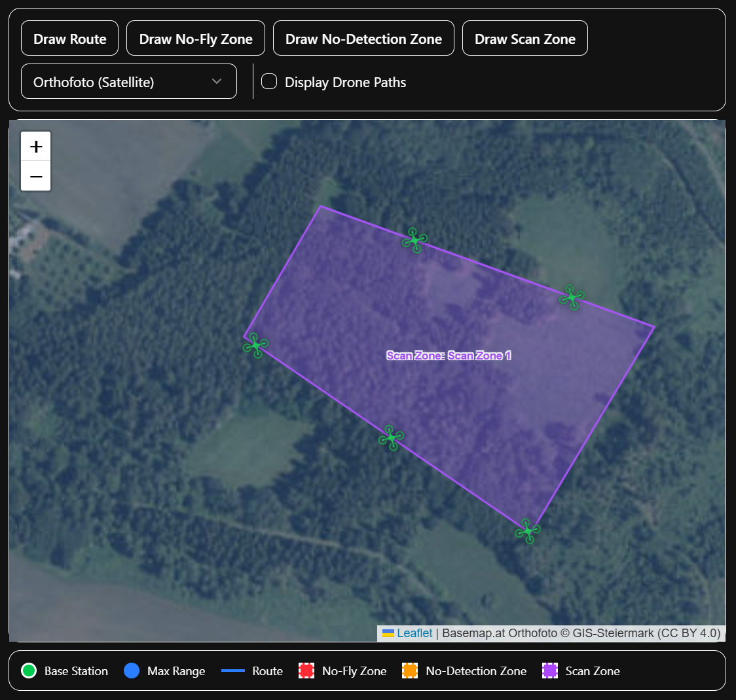Enable the Display Drone Paths checkbox
The image size is (736, 700).
coord(269,81)
